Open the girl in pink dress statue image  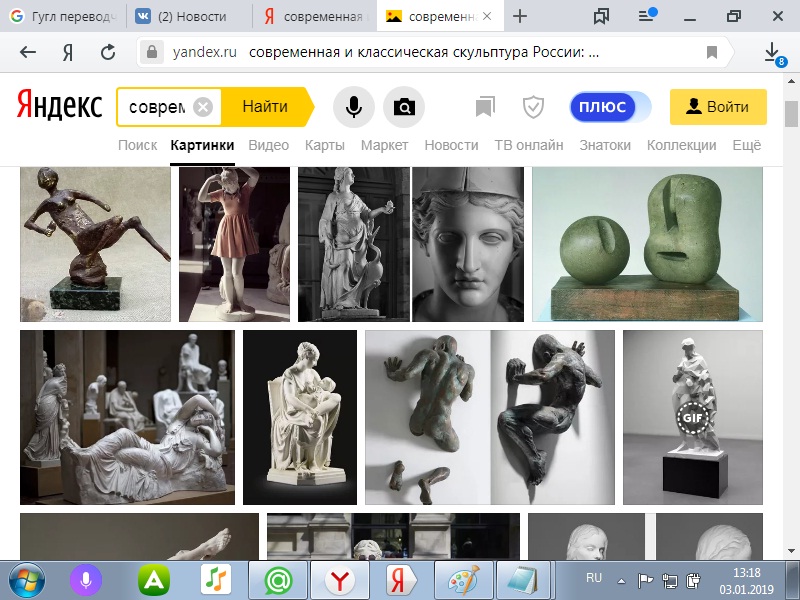click(234, 244)
